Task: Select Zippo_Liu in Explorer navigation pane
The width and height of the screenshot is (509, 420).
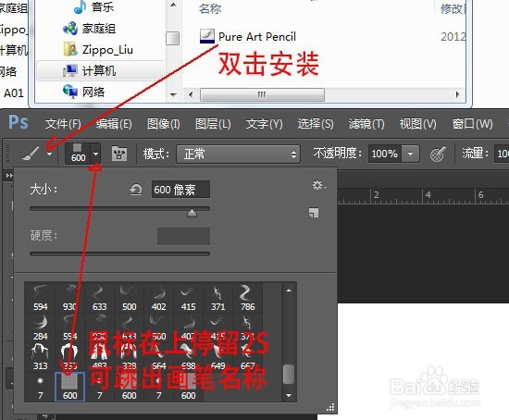Action: (x=98, y=50)
